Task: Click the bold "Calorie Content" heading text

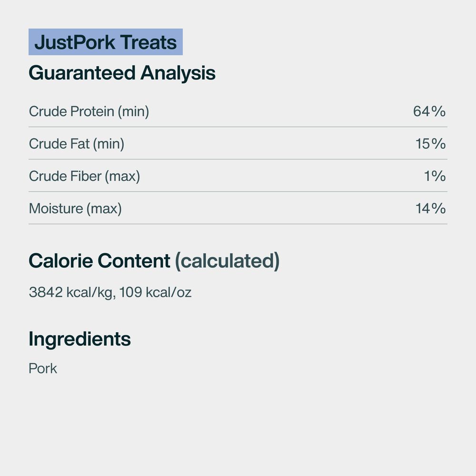Action: click(x=99, y=261)
